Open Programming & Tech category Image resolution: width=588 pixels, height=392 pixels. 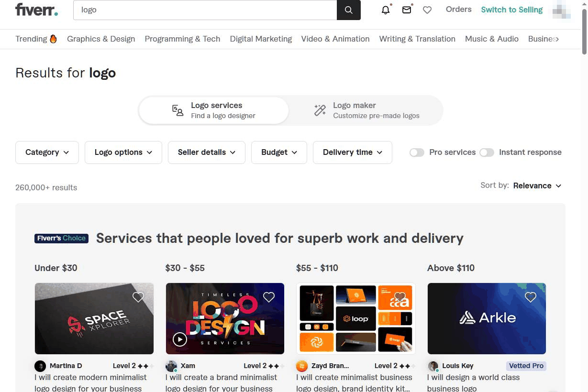coord(182,39)
